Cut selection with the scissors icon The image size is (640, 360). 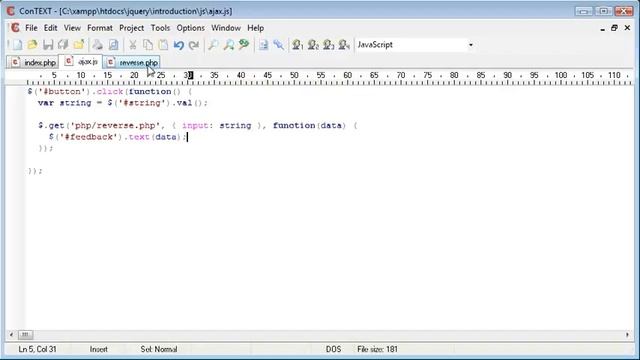coord(132,45)
